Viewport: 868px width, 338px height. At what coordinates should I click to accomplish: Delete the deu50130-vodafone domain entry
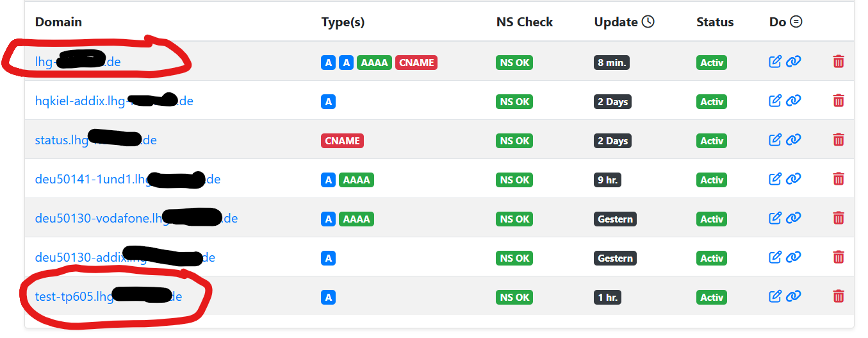click(x=838, y=218)
